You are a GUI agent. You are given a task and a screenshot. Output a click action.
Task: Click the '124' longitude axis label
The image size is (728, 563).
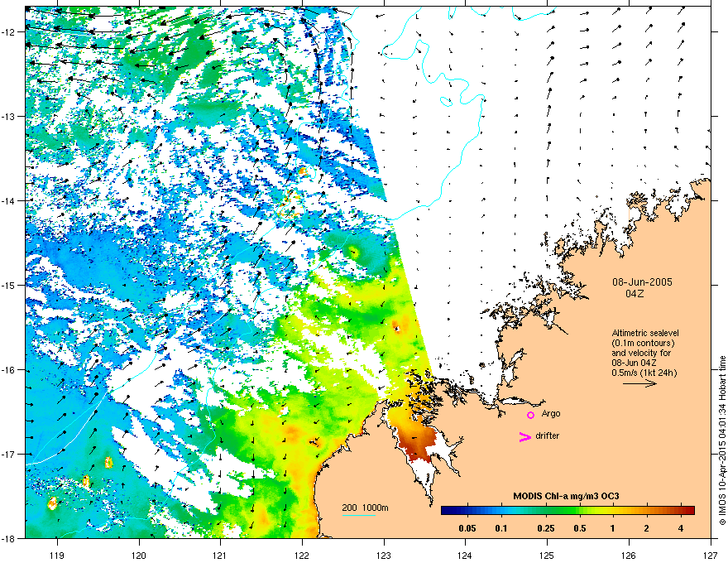point(465,555)
